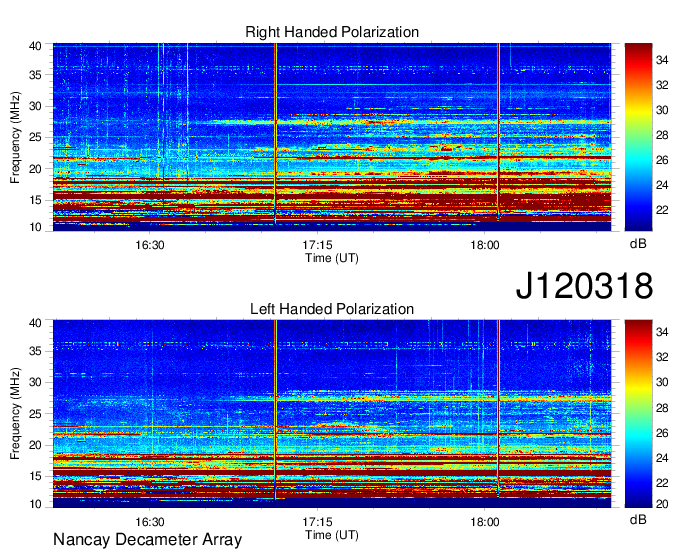This screenshot has height=552, width=680.
Task: Click the 34 dB label on lower colorbar
Action: pos(662,332)
